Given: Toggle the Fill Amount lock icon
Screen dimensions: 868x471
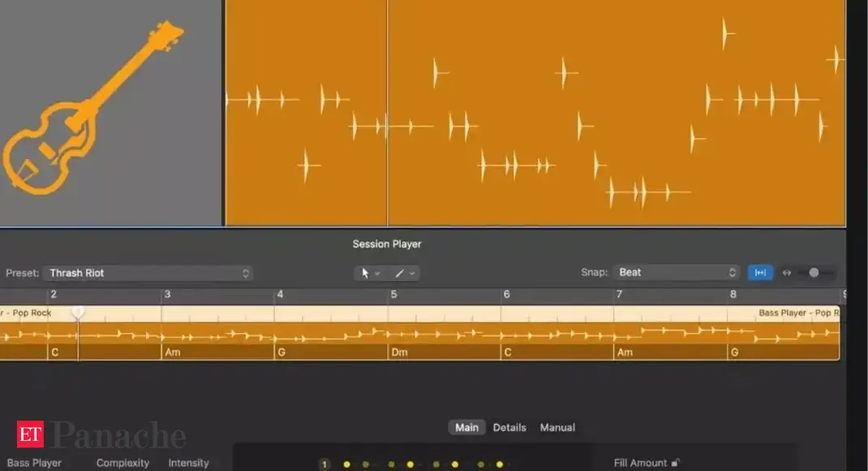Looking at the screenshot, I should (x=675, y=463).
